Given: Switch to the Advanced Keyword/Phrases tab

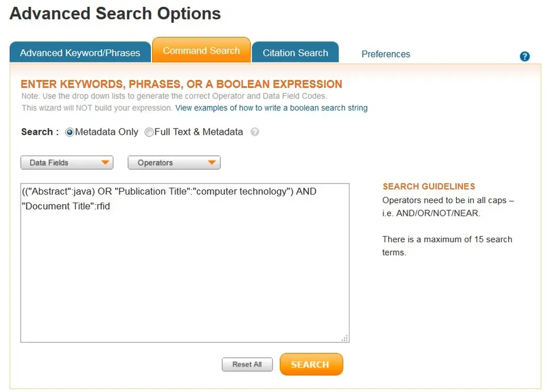Looking at the screenshot, I should (x=80, y=53).
